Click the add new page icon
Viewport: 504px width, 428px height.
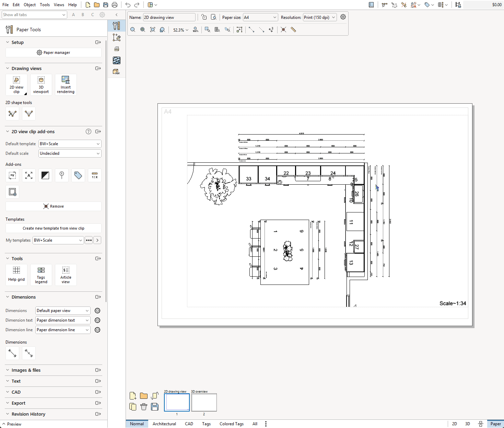point(133,396)
